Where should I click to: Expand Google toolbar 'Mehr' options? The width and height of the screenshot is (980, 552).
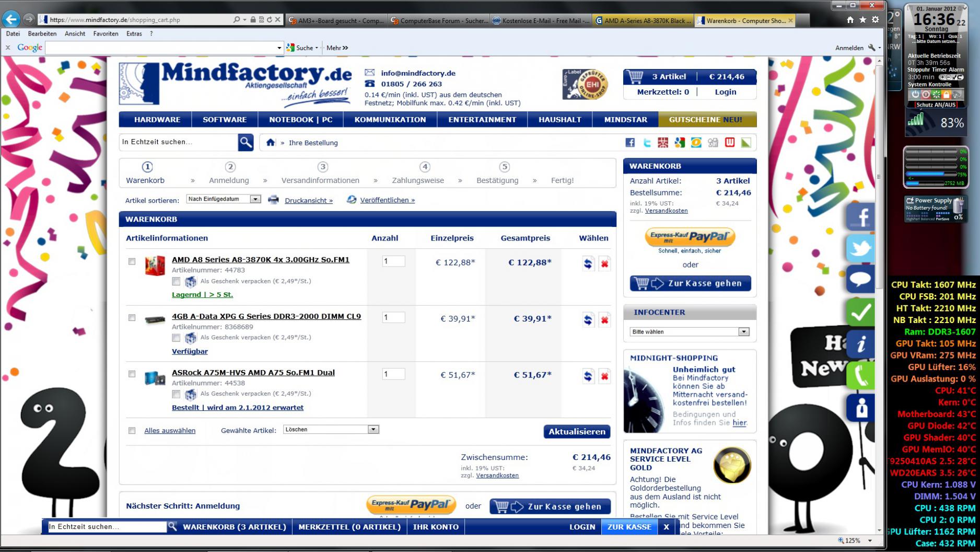coord(337,48)
